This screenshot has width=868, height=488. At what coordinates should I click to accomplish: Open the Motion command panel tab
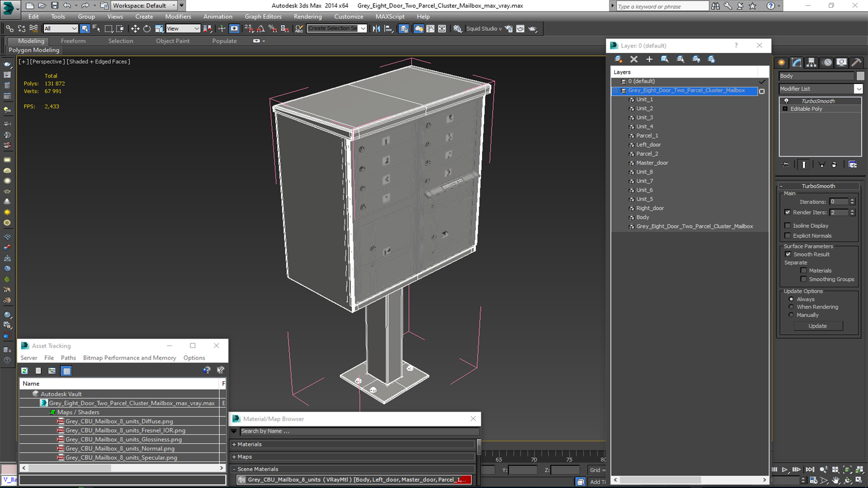[x=827, y=62]
